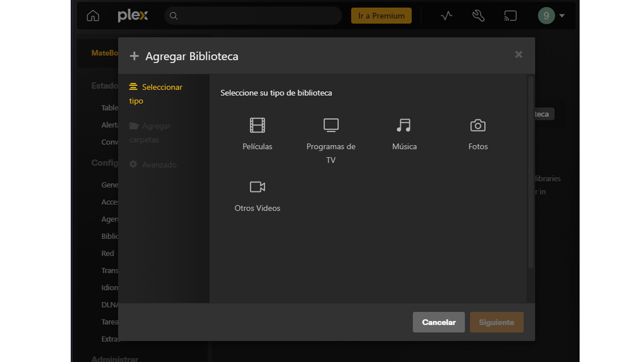Open the user avatar labeled 9
Screen dimensions: 644x362
click(546, 16)
